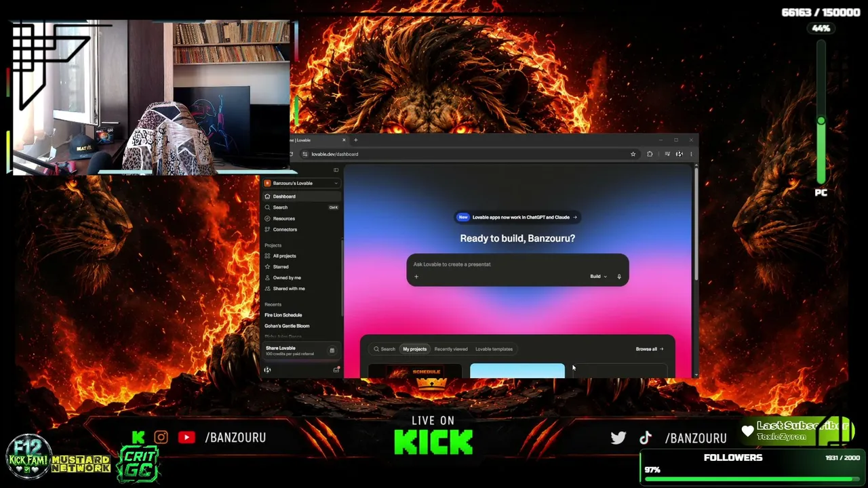Click the plus attach icon in prompt box
868x488 pixels.
pyautogui.click(x=416, y=277)
